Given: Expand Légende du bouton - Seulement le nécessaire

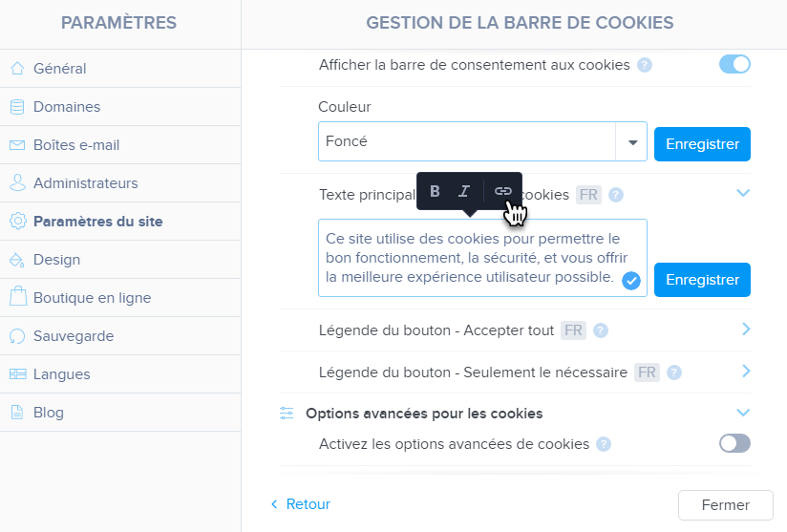Looking at the screenshot, I should [745, 371].
